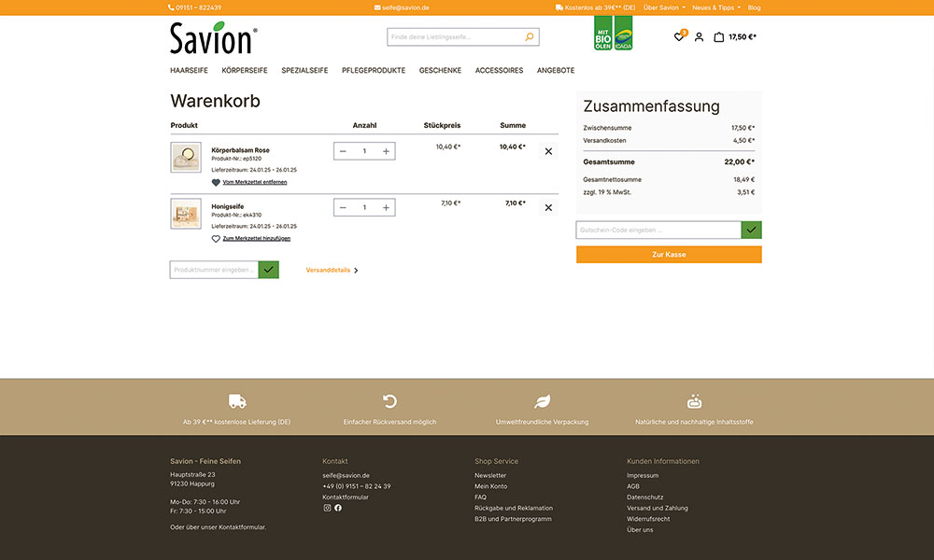The width and height of the screenshot is (934, 560).
Task: Click outline heart icon for Honigseife
Action: 216,239
